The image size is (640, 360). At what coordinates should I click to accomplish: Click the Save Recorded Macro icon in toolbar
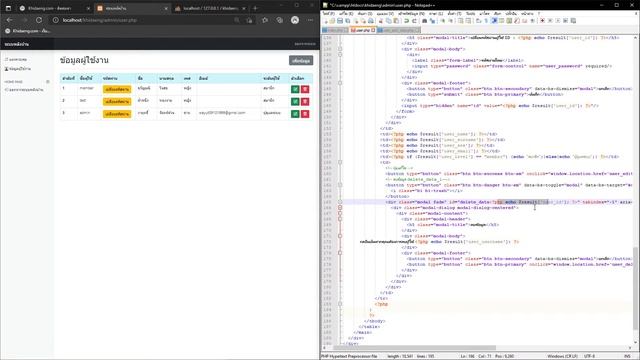pyautogui.click(x=573, y=20)
